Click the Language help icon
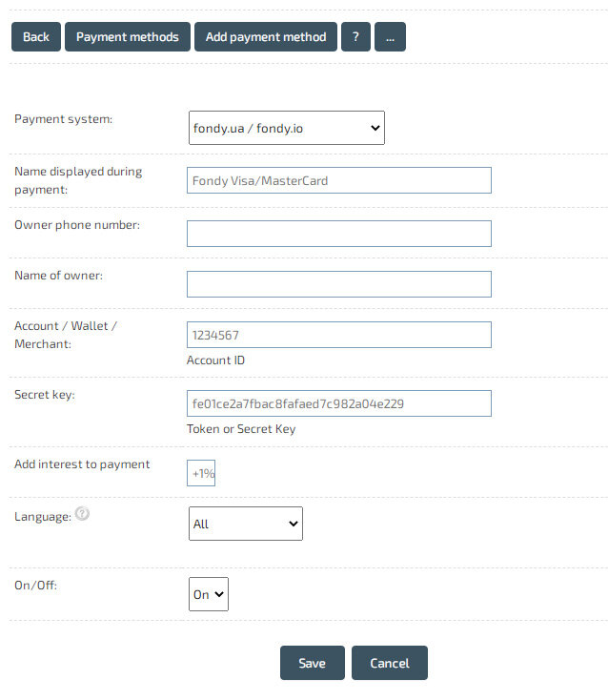This screenshot has height=700, width=608. [83, 514]
